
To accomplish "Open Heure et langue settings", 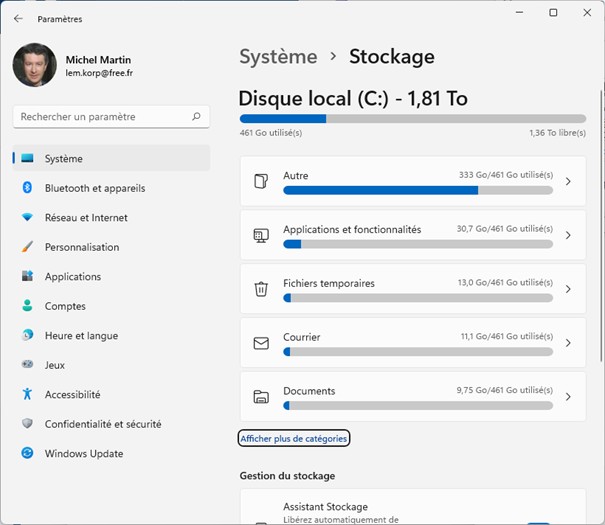I will pos(81,336).
